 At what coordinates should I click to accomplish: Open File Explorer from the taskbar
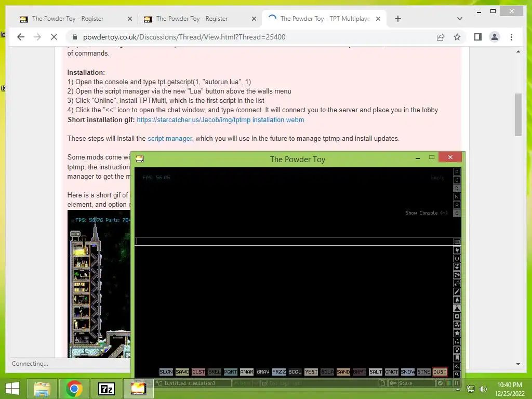coord(42,389)
